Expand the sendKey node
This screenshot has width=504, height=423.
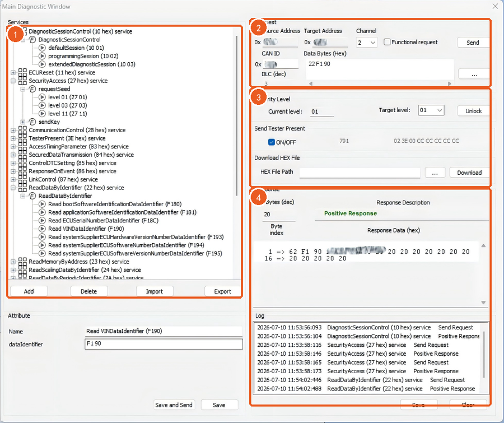(23, 122)
